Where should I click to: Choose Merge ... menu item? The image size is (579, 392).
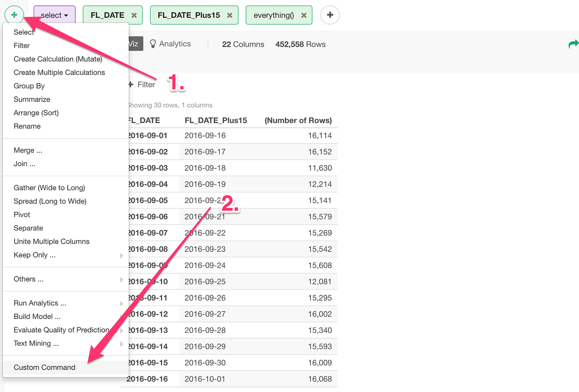pos(28,150)
